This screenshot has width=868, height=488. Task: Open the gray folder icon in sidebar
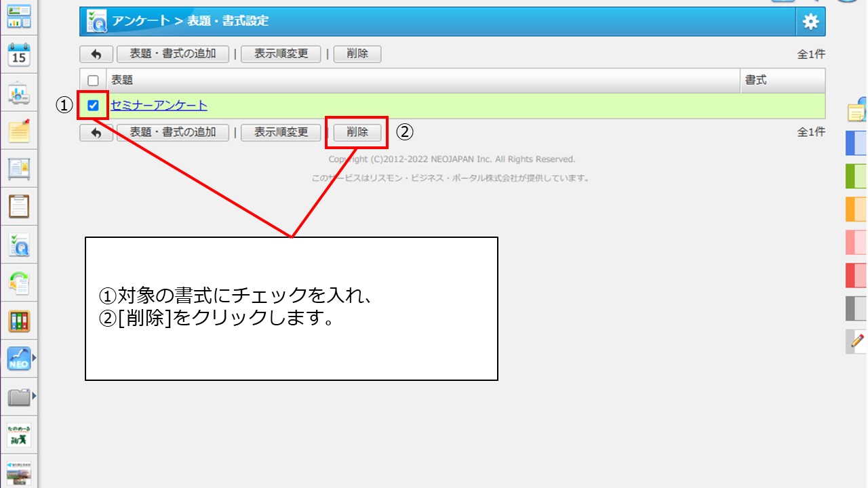coord(19,396)
